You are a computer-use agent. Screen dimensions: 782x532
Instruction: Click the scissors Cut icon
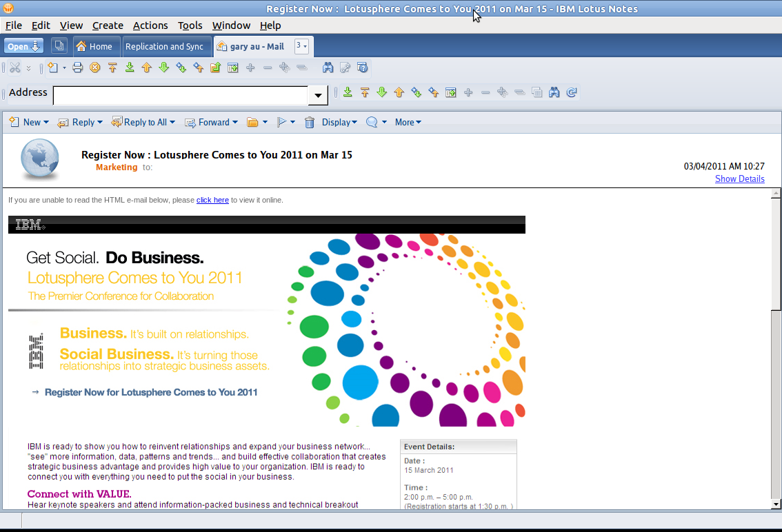coord(15,68)
